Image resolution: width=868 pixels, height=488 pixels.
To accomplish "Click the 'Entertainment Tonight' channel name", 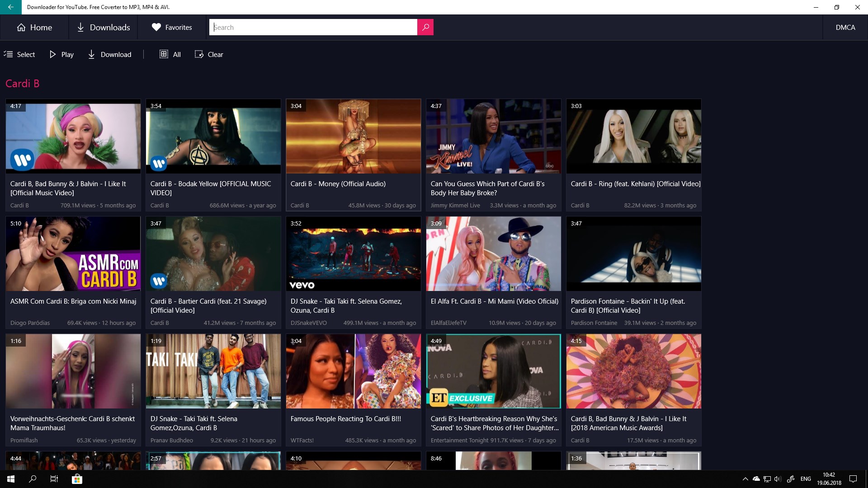I will (460, 441).
